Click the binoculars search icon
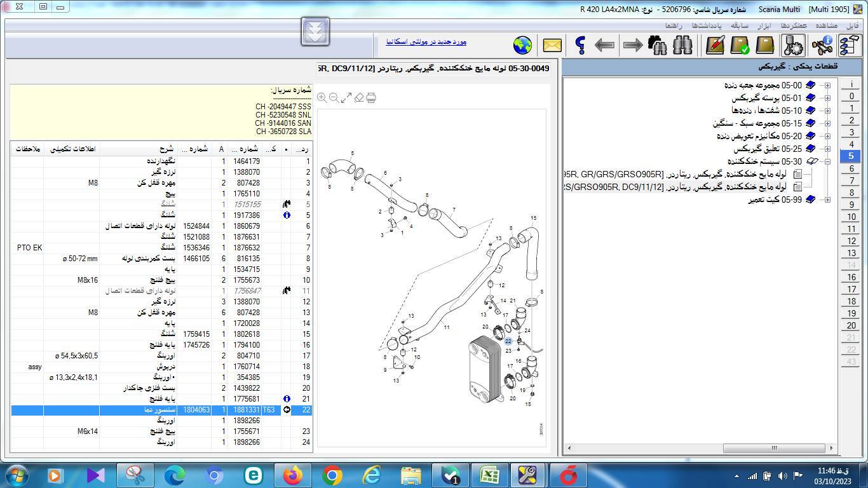Viewport: 868px width, 488px height. [682, 45]
